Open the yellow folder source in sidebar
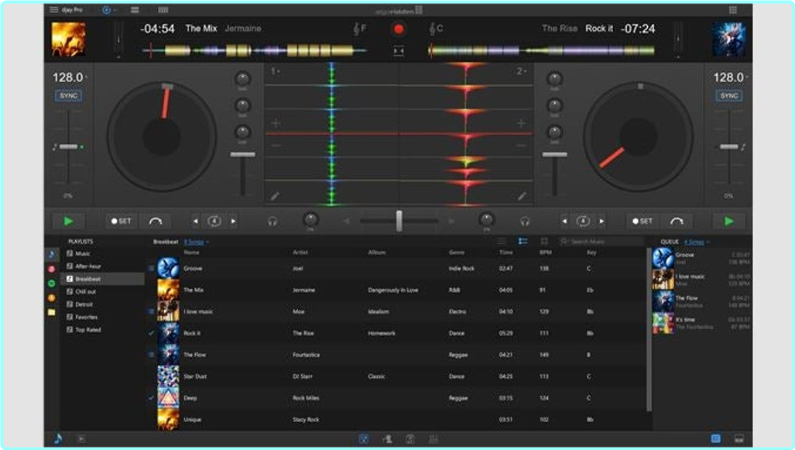This screenshot has height=450, width=795. pyautogui.click(x=52, y=312)
